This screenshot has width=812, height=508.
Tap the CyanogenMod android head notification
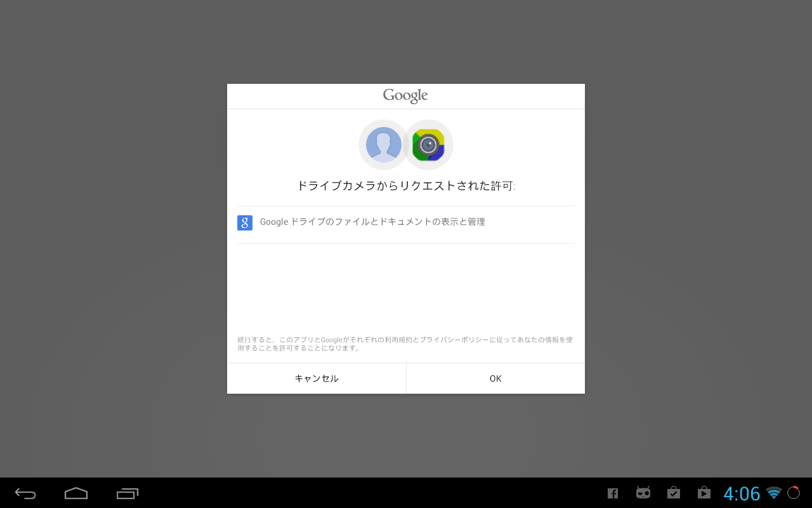click(643, 493)
